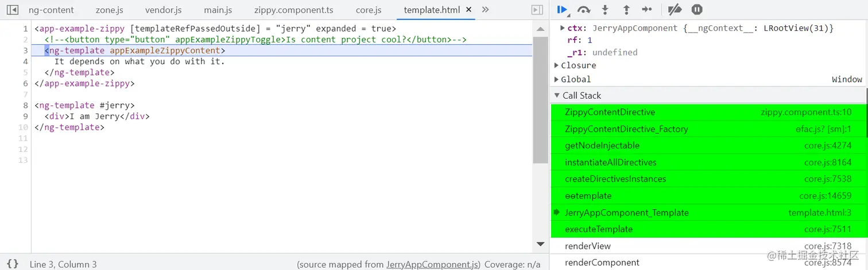Select renderView stack frame
The height and width of the screenshot is (270, 868).
coord(708,246)
